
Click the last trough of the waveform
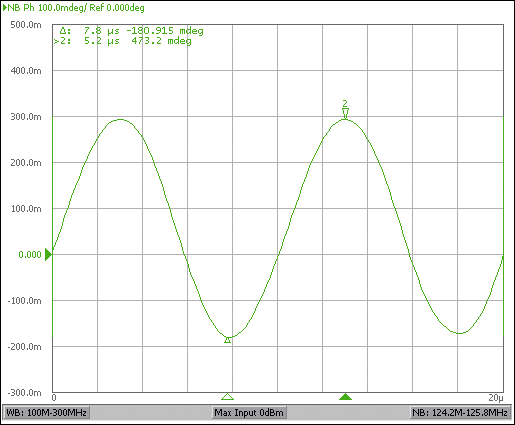[460, 333]
